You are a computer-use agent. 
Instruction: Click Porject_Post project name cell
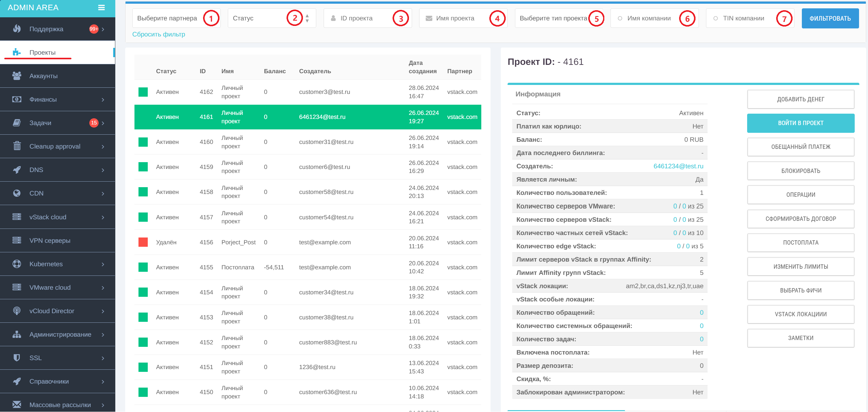pyautogui.click(x=238, y=242)
